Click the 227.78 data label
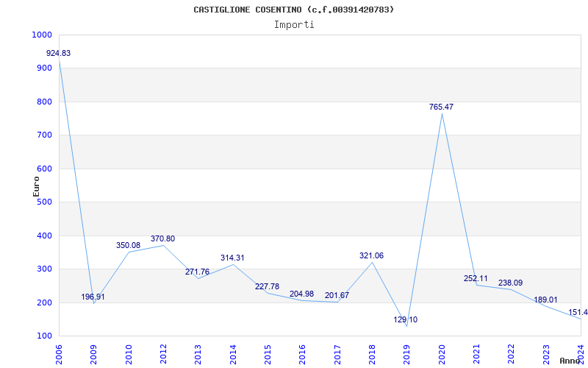 click(x=267, y=286)
